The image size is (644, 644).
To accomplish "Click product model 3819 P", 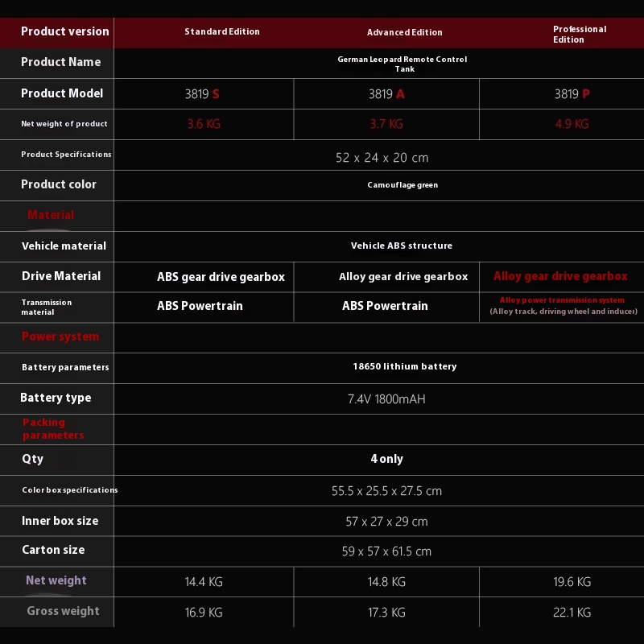I will coord(572,94).
